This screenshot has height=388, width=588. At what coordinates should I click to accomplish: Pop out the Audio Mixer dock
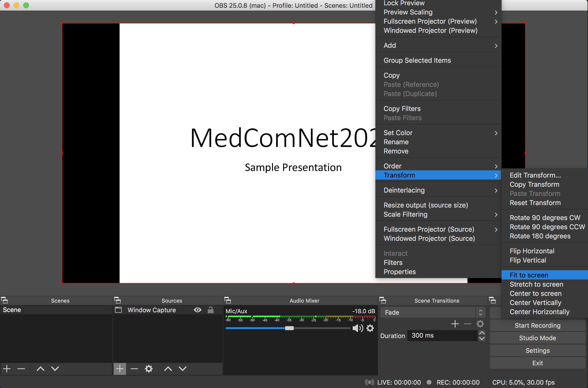coord(228,300)
